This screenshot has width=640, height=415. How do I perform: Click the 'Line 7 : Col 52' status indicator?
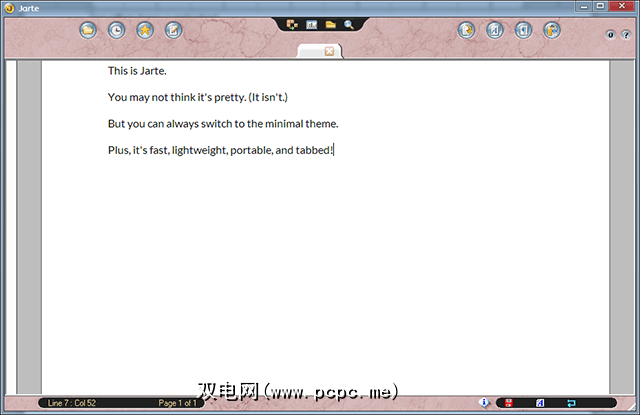coord(72,403)
